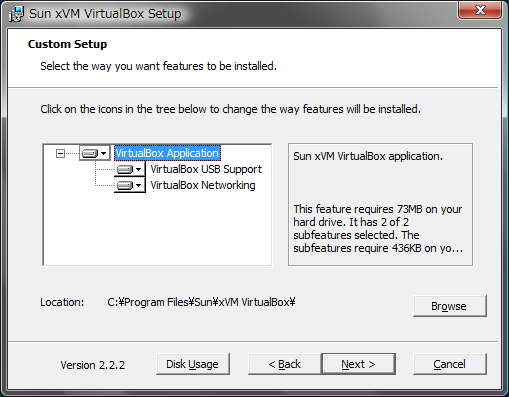
Task: Proceed with the Next button
Action: click(359, 364)
